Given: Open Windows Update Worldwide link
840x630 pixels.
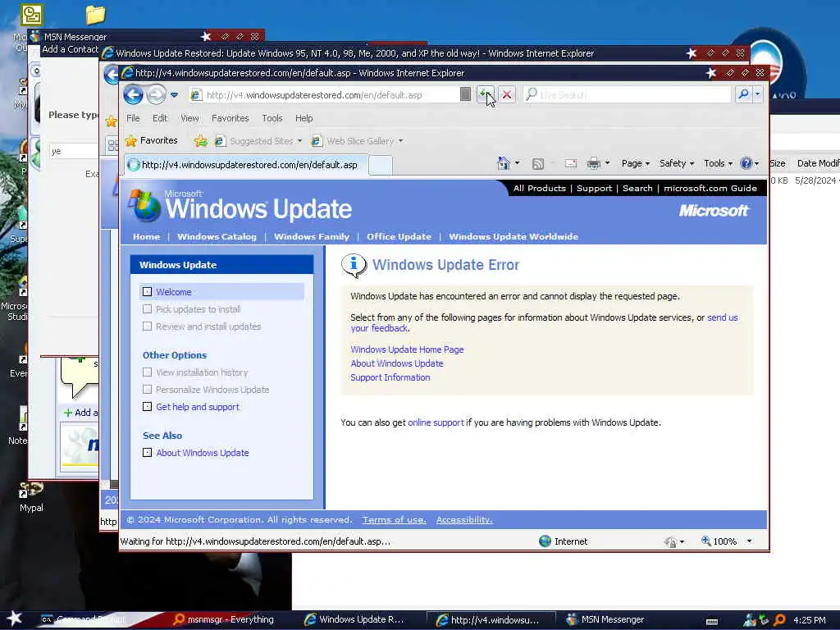Looking at the screenshot, I should (x=514, y=236).
